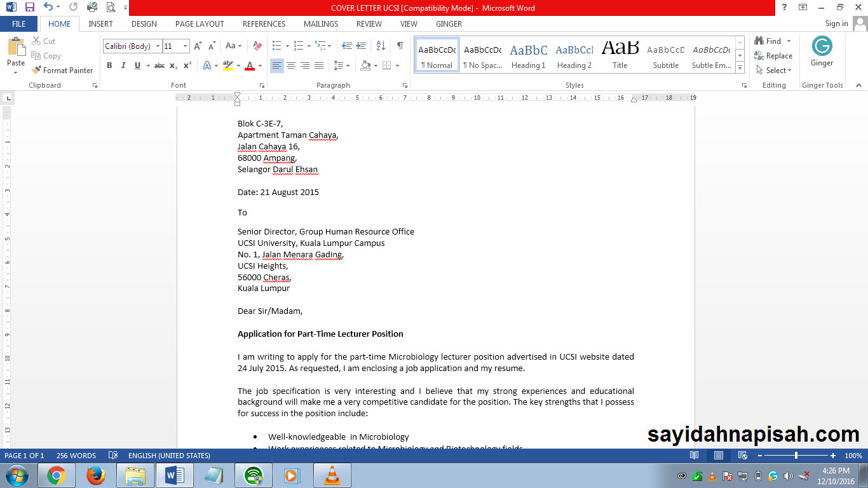The width and height of the screenshot is (868, 488).
Task: Apply the Heading 1 style
Action: click(528, 55)
